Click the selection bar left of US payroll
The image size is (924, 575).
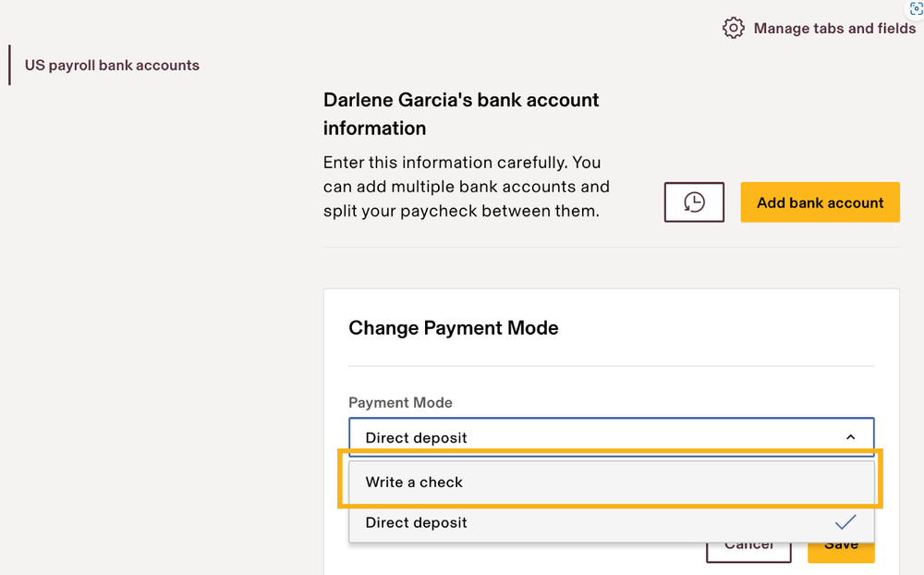(x=9, y=66)
